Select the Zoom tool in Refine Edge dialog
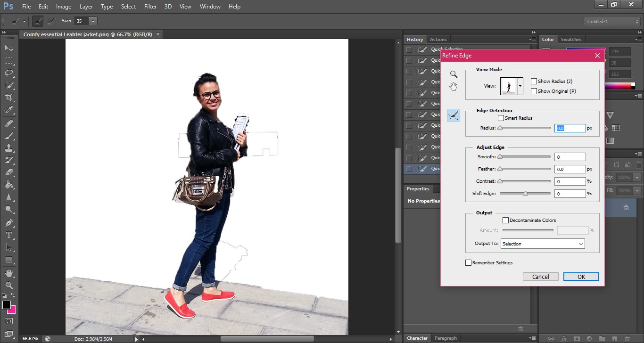This screenshot has width=644, height=343. [x=454, y=74]
